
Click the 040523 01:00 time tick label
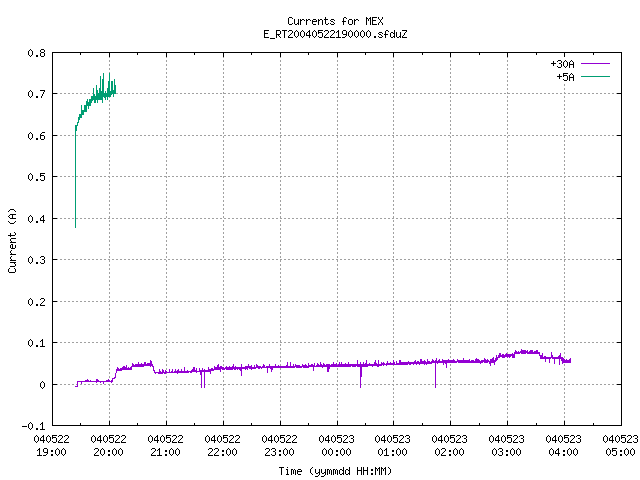[x=393, y=445]
